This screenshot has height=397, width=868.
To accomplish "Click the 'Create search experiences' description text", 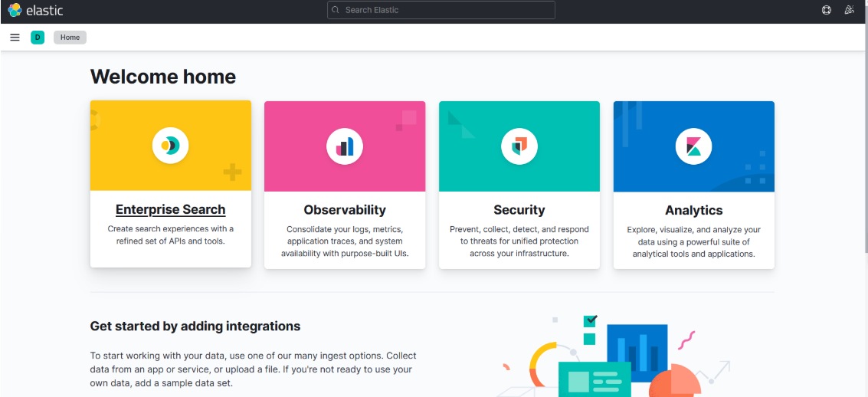I will (171, 235).
